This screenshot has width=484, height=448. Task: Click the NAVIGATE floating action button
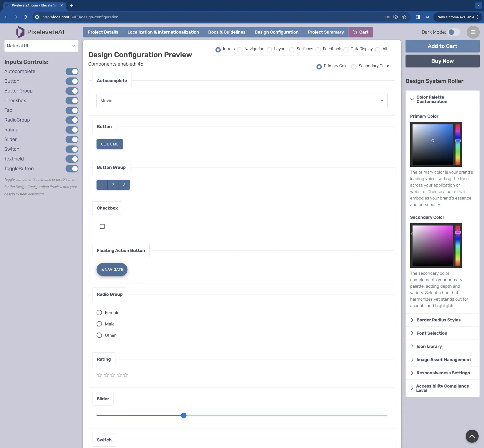click(112, 269)
